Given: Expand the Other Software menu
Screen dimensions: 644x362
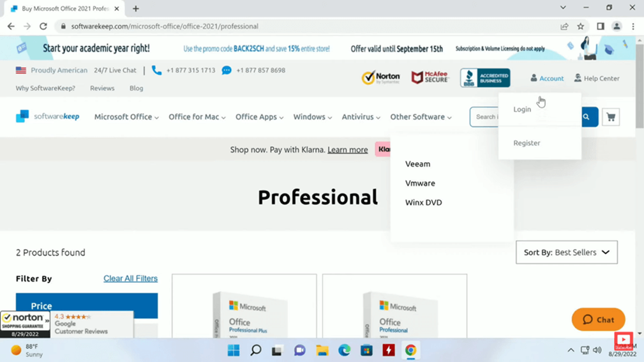Looking at the screenshot, I should tap(421, 117).
